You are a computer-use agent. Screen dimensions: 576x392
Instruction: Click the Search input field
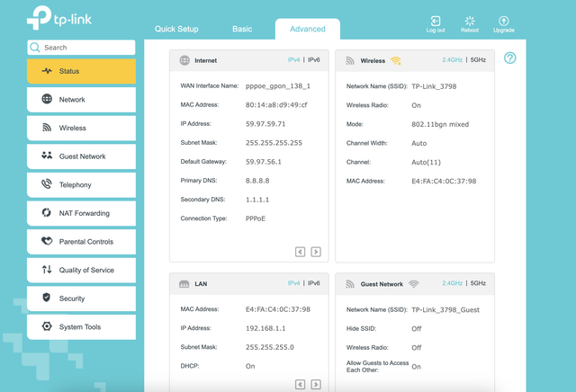81,48
